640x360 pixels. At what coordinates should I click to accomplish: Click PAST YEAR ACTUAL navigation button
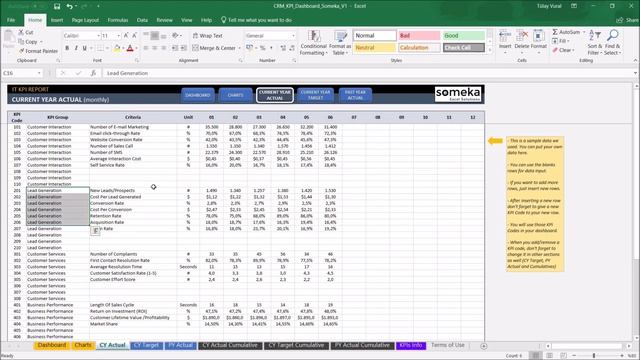click(x=355, y=95)
